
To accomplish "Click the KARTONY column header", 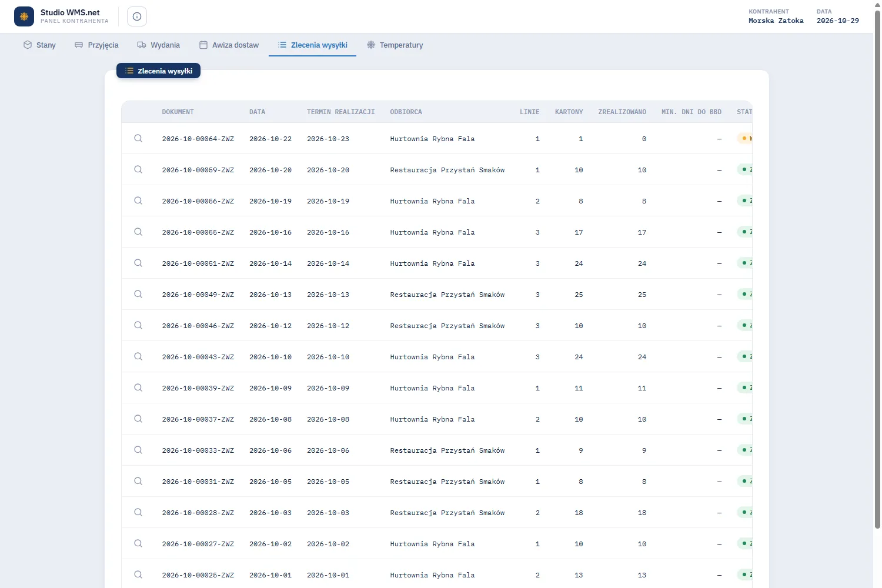I will click(x=569, y=112).
